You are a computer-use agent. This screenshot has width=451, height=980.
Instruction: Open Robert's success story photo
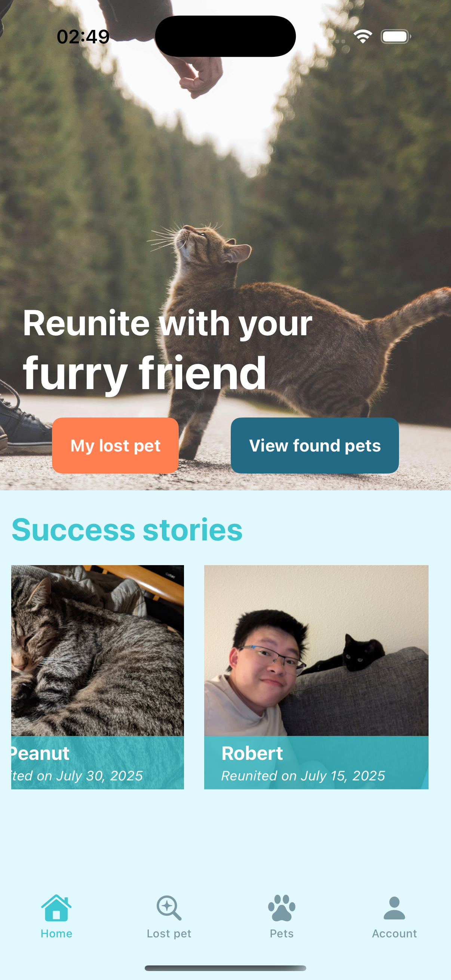click(x=316, y=651)
